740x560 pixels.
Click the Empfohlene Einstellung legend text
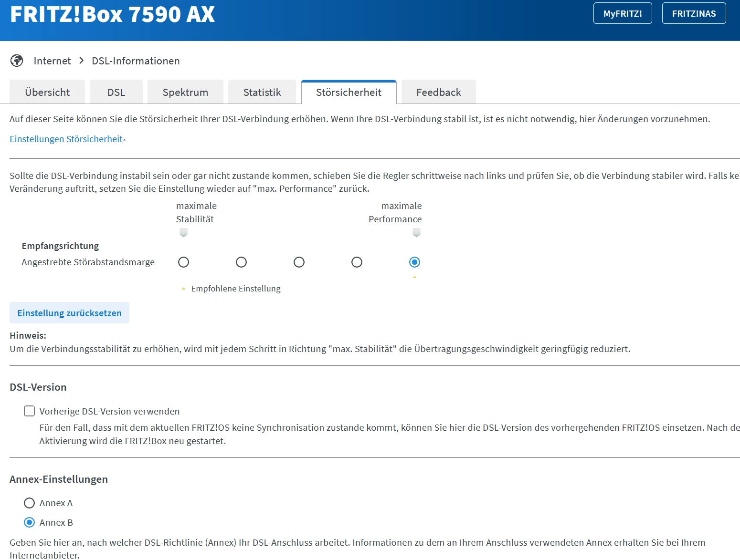coord(236,289)
